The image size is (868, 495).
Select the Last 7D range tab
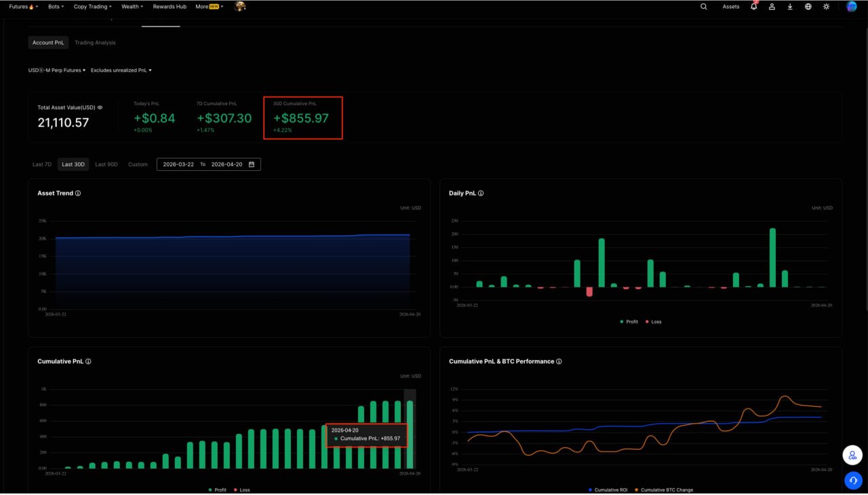[42, 164]
